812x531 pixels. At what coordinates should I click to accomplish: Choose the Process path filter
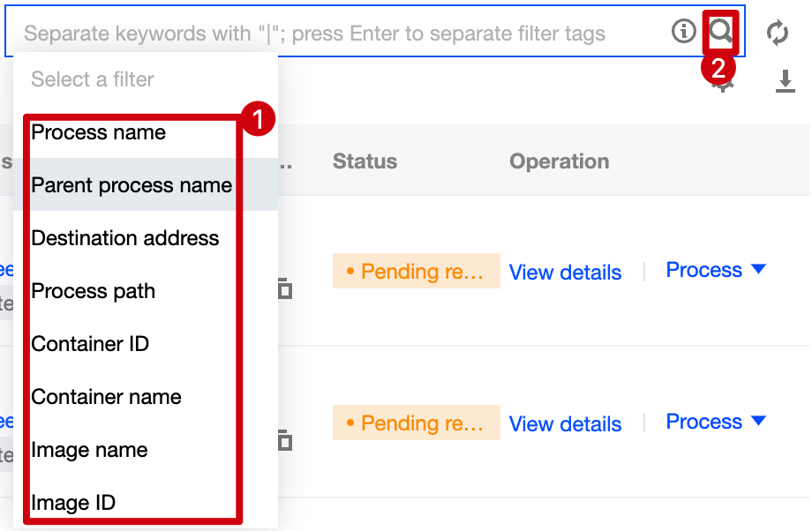[x=93, y=291]
